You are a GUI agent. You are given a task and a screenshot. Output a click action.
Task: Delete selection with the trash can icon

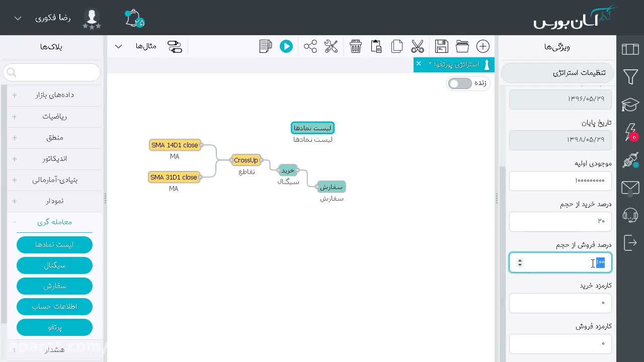click(356, 46)
